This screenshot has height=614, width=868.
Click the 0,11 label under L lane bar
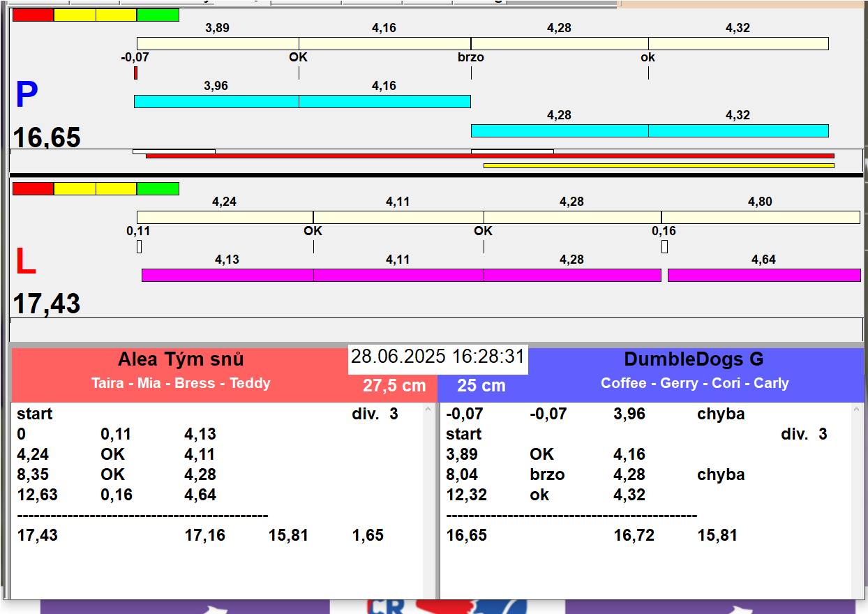tap(138, 231)
